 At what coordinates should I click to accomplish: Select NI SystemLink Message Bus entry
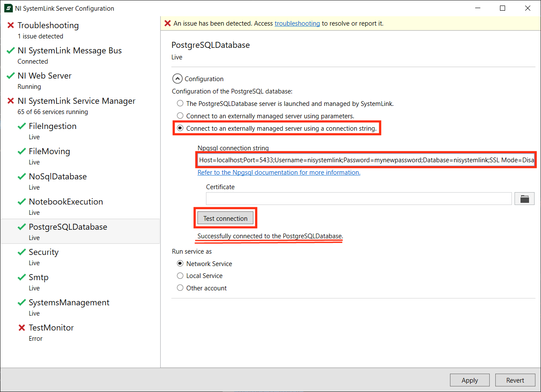pyautogui.click(x=80, y=56)
